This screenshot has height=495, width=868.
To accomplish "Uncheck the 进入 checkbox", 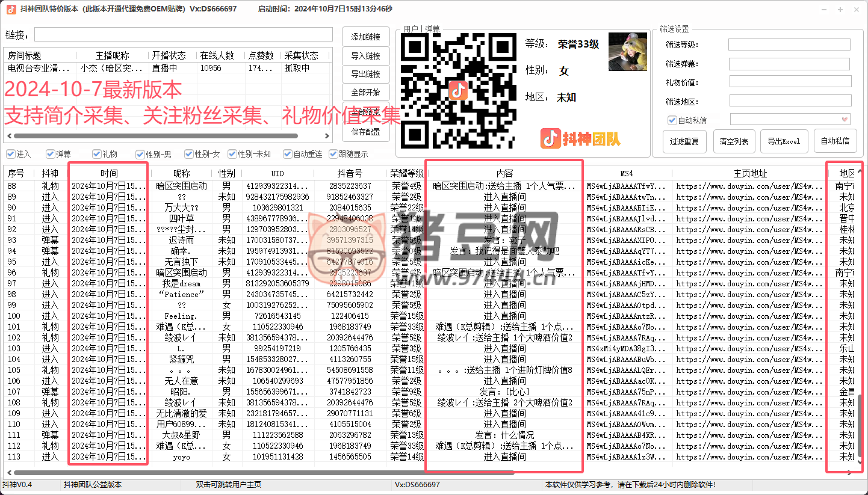I will [x=11, y=154].
